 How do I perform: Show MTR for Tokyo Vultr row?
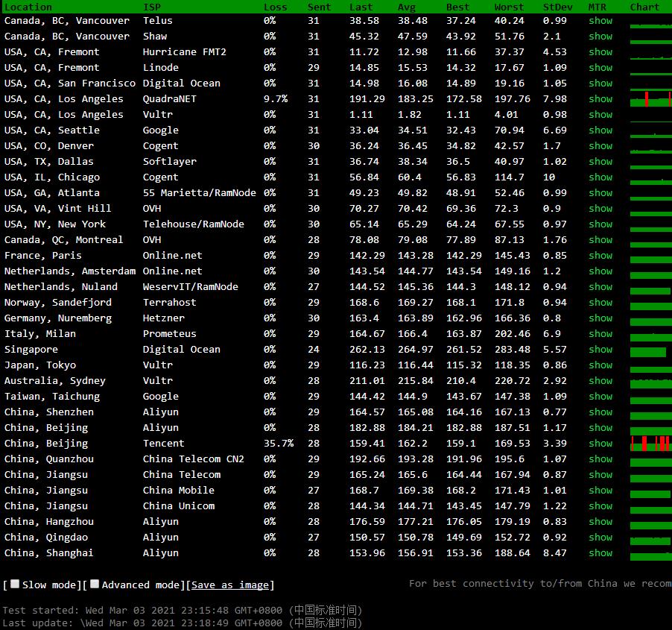click(600, 365)
